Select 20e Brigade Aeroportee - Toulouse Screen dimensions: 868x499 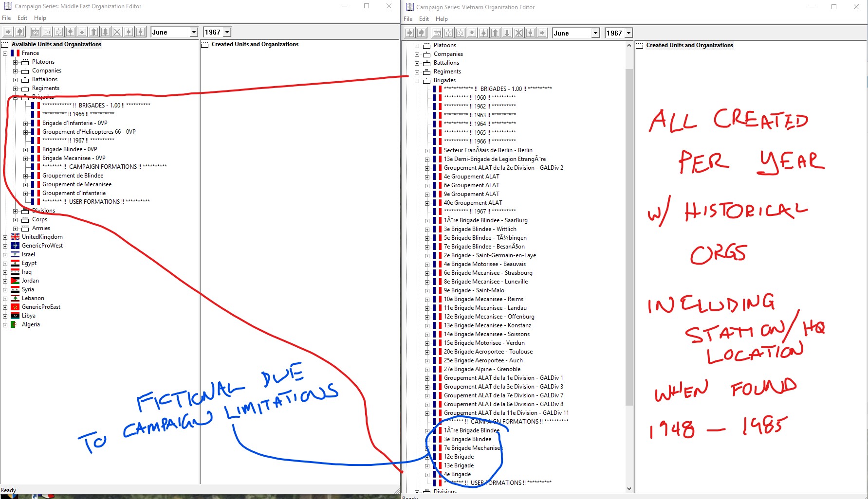[488, 352]
